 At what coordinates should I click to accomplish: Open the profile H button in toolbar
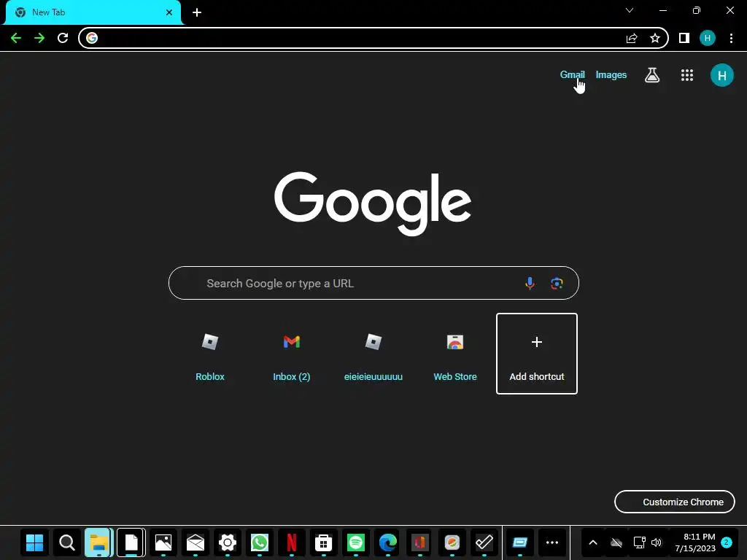click(708, 38)
